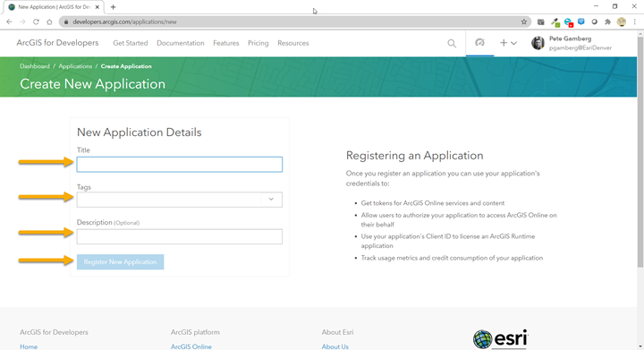This screenshot has height=350, width=644.
Task: Expand the Tags dropdown arrow
Action: 271,200
